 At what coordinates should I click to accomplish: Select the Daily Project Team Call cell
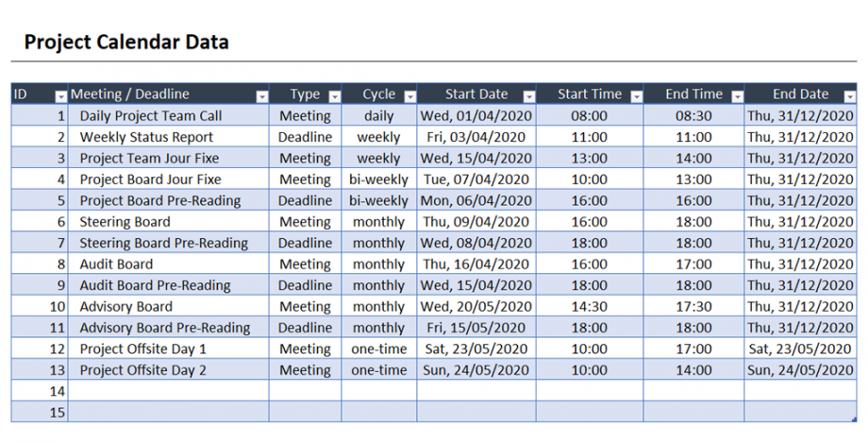151,116
